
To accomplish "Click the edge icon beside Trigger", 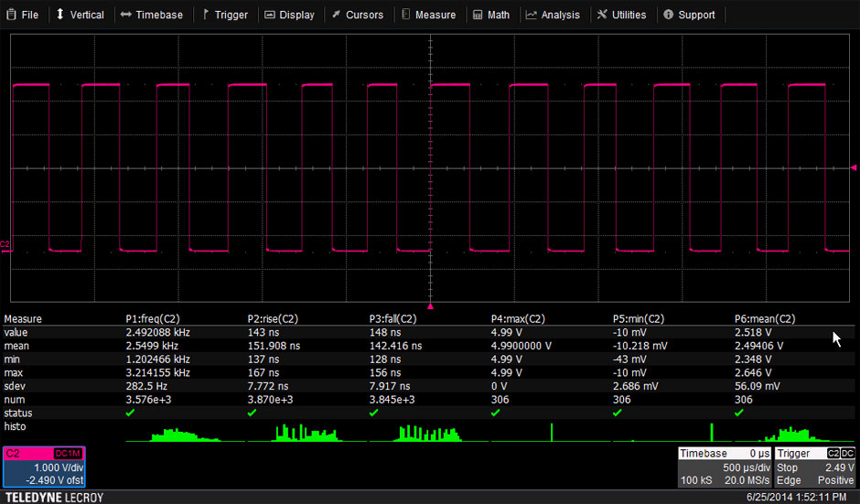I will (x=205, y=15).
